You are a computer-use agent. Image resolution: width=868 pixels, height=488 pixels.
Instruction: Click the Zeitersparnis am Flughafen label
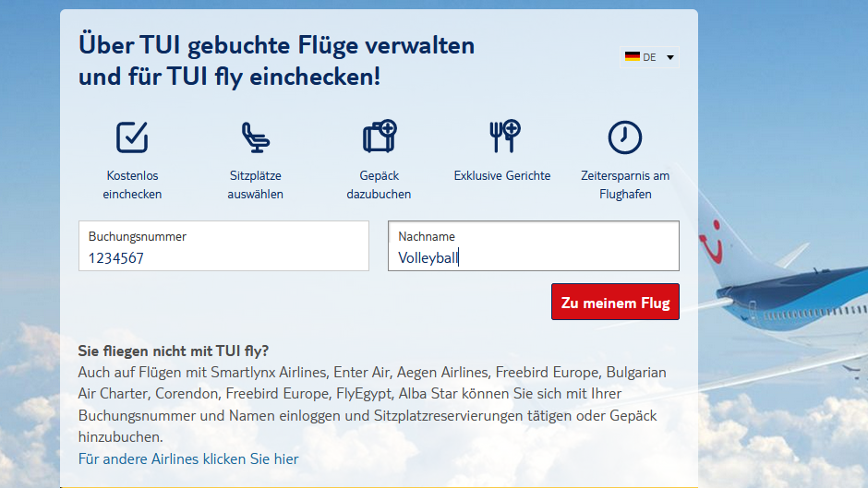pyautogui.click(x=625, y=184)
